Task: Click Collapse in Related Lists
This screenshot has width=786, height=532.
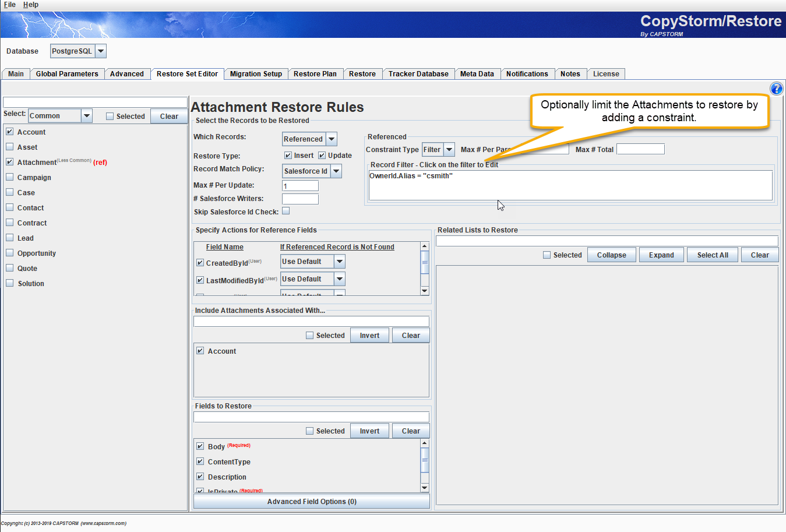Action: point(611,255)
